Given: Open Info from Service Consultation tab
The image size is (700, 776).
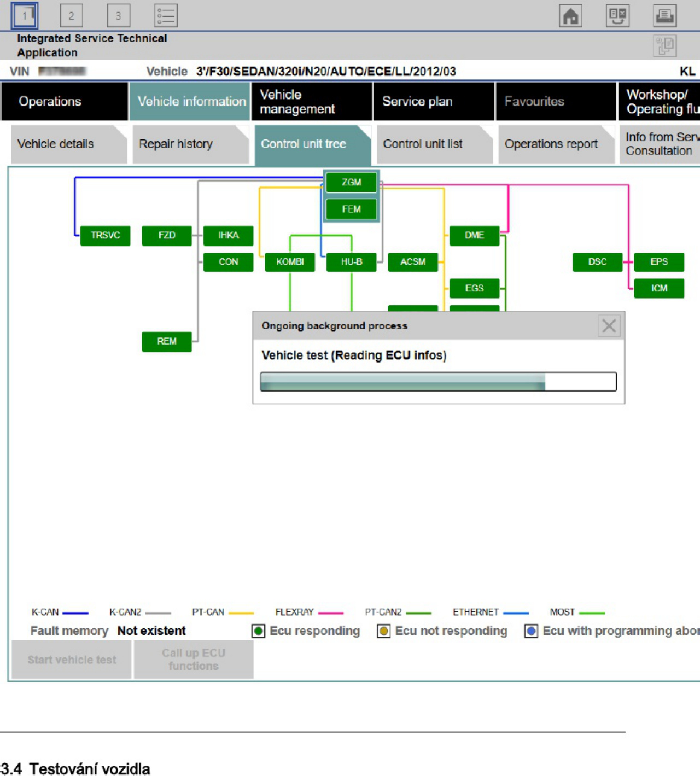Looking at the screenshot, I should (x=660, y=144).
